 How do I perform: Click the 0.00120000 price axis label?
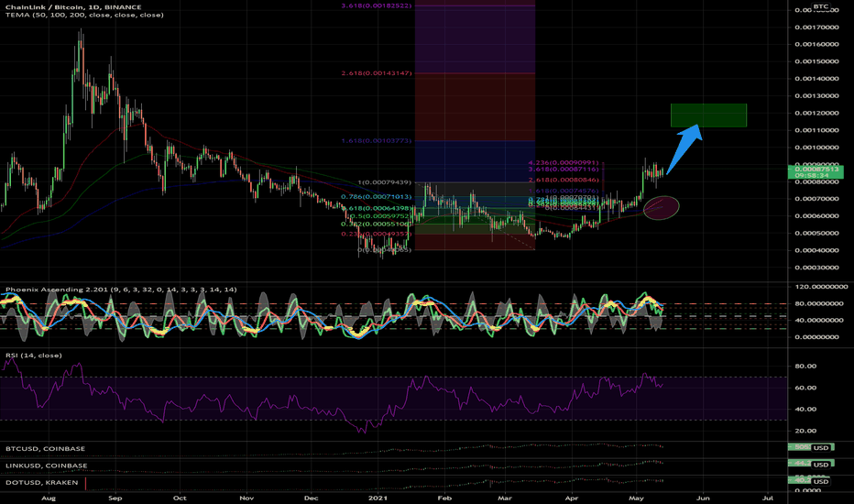pyautogui.click(x=816, y=113)
